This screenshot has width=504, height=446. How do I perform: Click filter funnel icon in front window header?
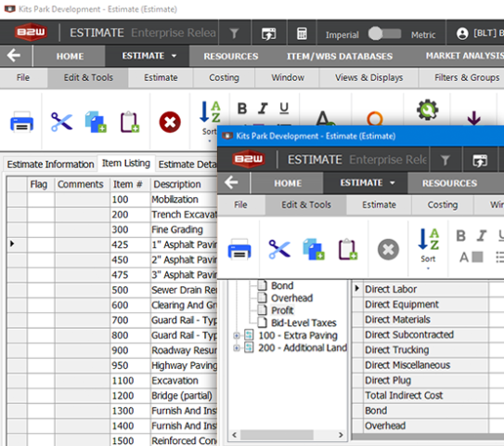(446, 160)
